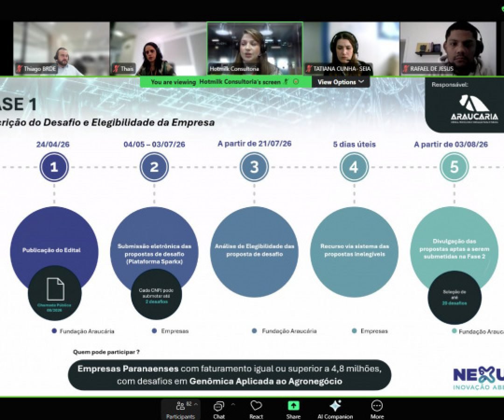Click muted mic icon on Thiago BRDE

click(20, 69)
